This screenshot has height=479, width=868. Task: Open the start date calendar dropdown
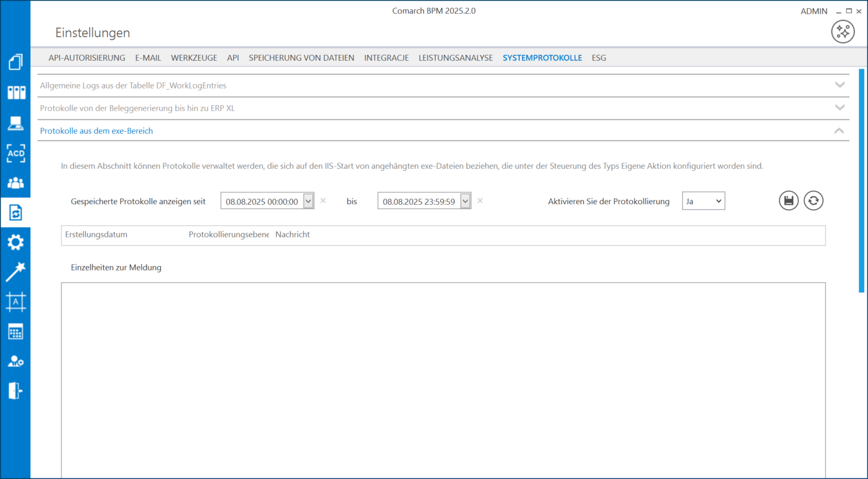pos(308,201)
